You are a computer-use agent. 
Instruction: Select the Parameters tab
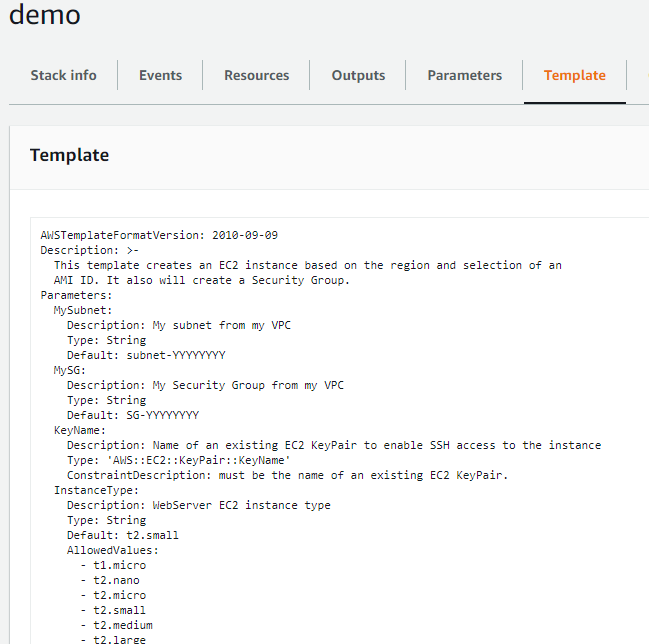click(x=464, y=75)
